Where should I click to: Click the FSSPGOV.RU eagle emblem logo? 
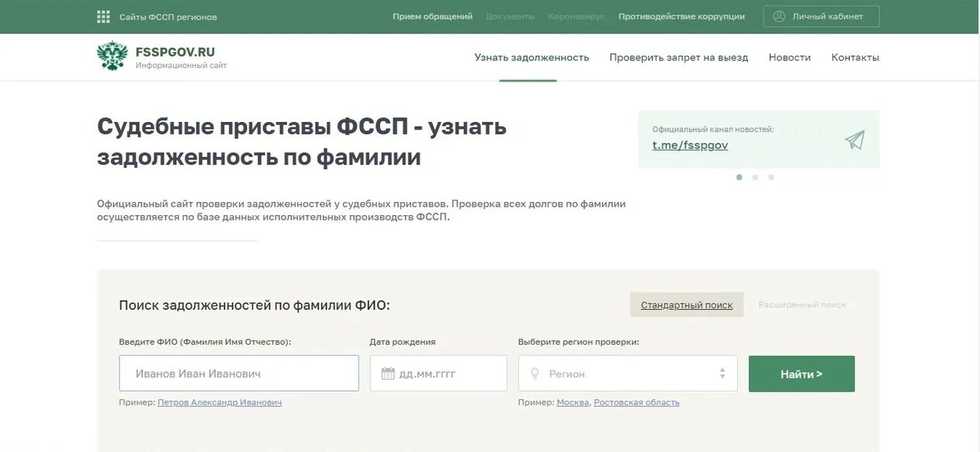[113, 56]
